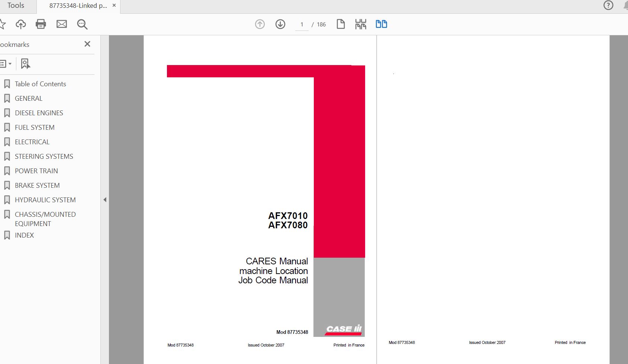Image resolution: width=628 pixels, height=364 pixels.
Task: Click 'Printed in France' on right page
Action: (x=570, y=343)
